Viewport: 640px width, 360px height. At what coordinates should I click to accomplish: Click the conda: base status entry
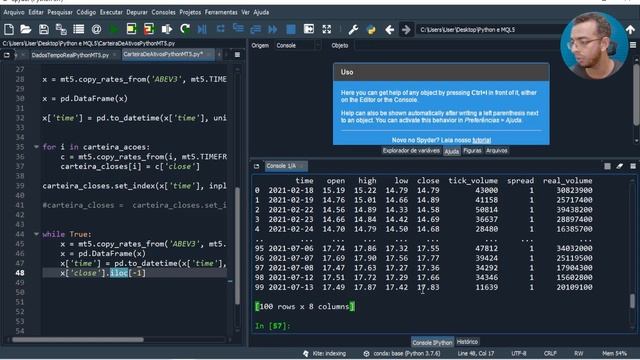(x=402, y=353)
